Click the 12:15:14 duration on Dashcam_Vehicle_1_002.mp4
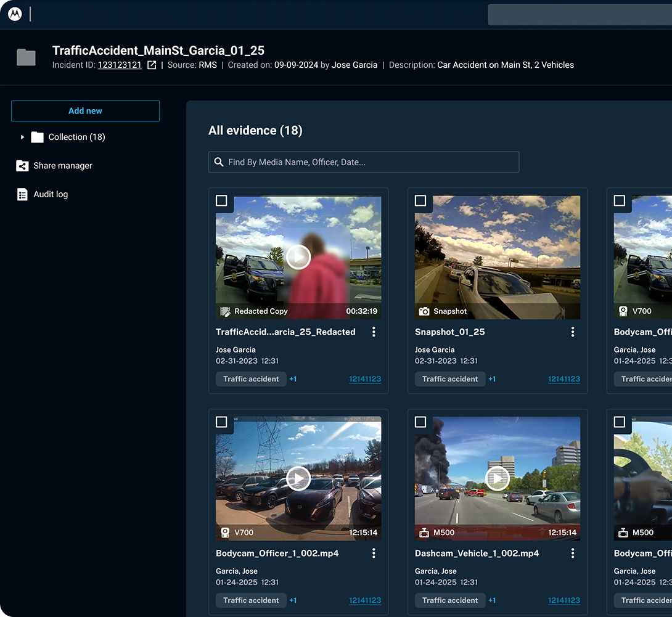This screenshot has height=617, width=672. click(x=562, y=533)
